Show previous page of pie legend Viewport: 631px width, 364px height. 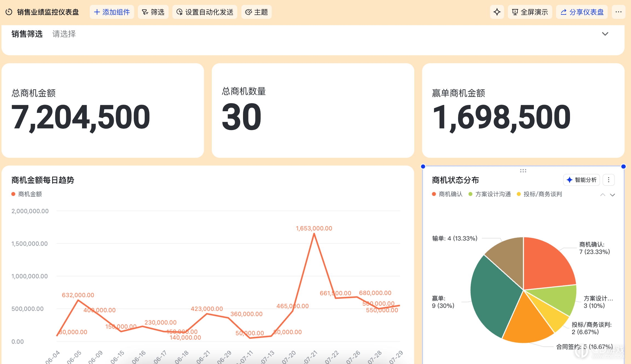coord(603,195)
